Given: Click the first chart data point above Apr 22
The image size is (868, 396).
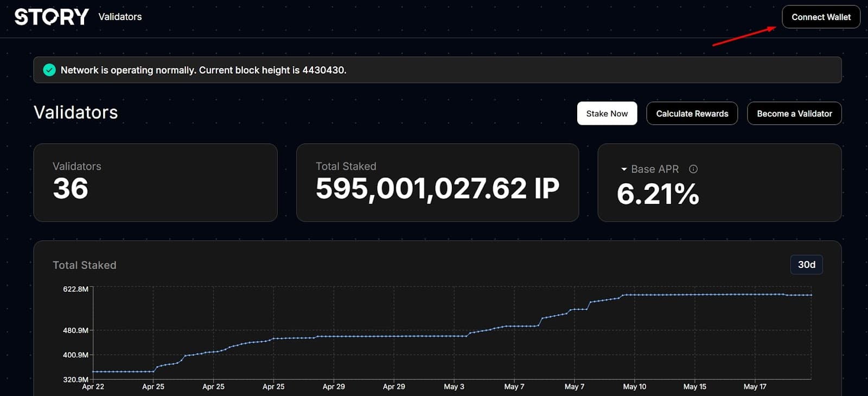Looking at the screenshot, I should pyautogui.click(x=94, y=372).
